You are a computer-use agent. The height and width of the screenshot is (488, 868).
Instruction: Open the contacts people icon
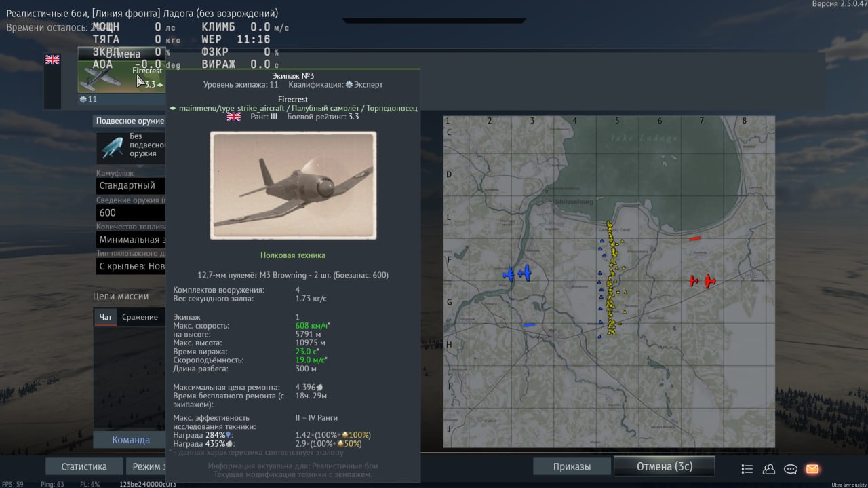769,469
